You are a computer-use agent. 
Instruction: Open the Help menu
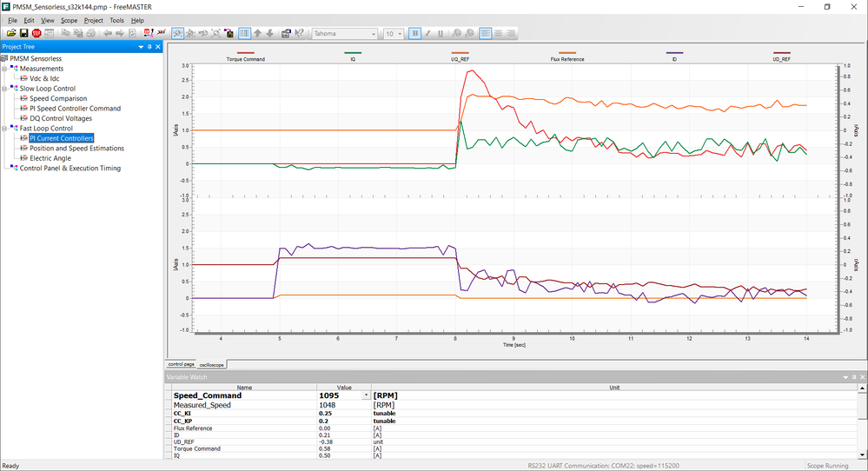137,21
